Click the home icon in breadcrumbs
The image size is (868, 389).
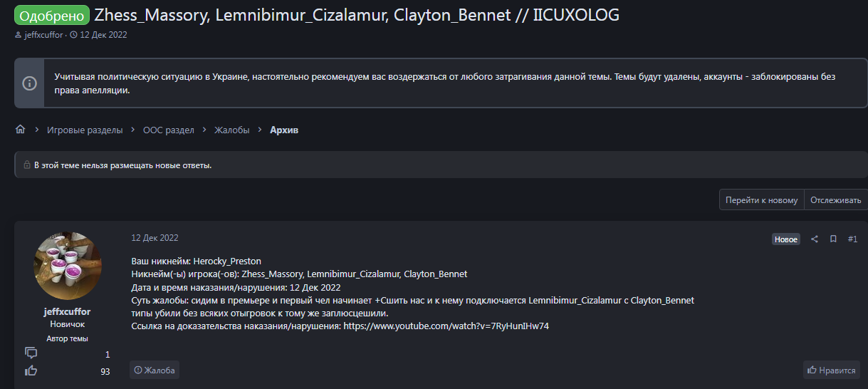click(x=20, y=130)
